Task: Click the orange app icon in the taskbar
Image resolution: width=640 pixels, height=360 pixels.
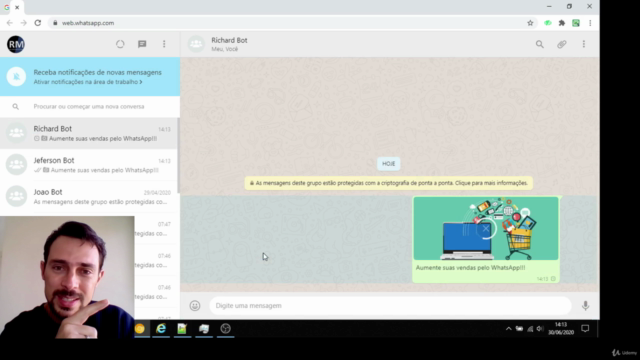Action: point(140,329)
